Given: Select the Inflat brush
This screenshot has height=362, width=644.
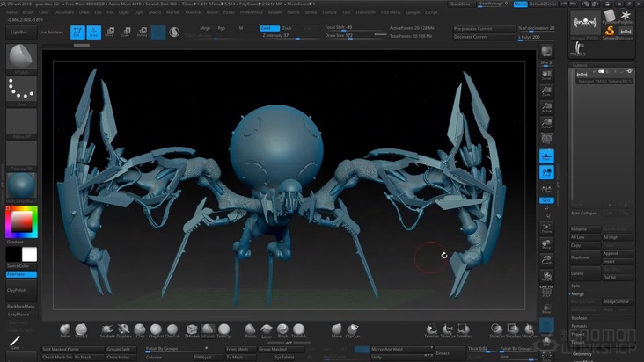Looking at the screenshot, I should click(65, 330).
